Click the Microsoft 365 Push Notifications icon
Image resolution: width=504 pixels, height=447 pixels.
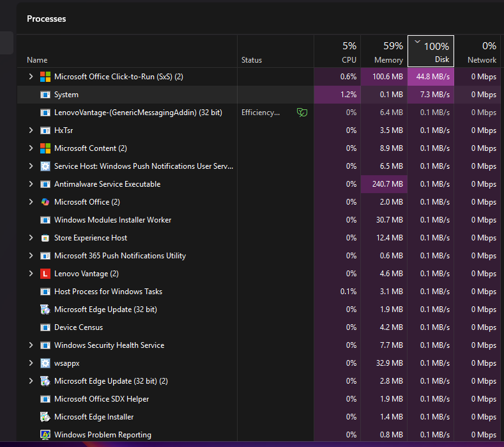(x=45, y=256)
